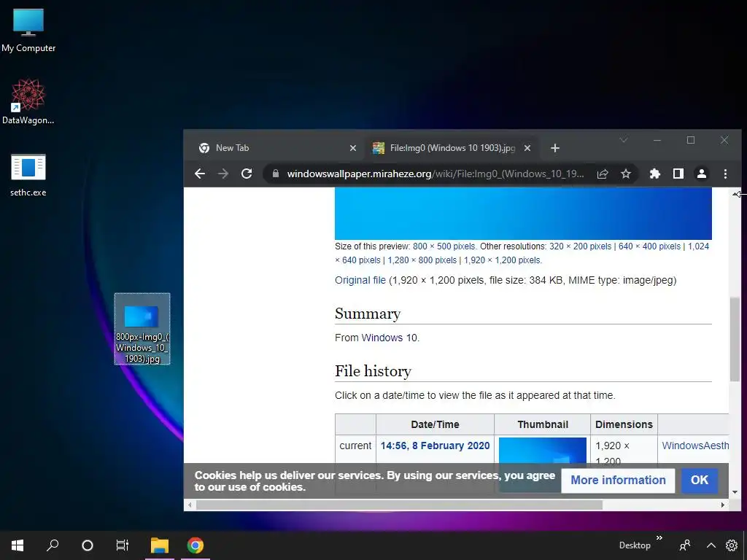The image size is (747, 560).
Task: Show hidden tray icons chevron
Action: pyautogui.click(x=711, y=545)
